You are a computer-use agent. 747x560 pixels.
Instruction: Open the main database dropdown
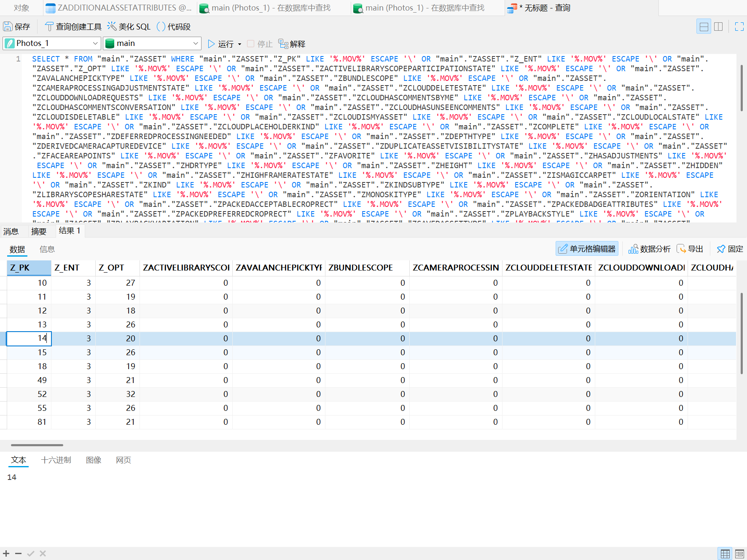(x=152, y=43)
